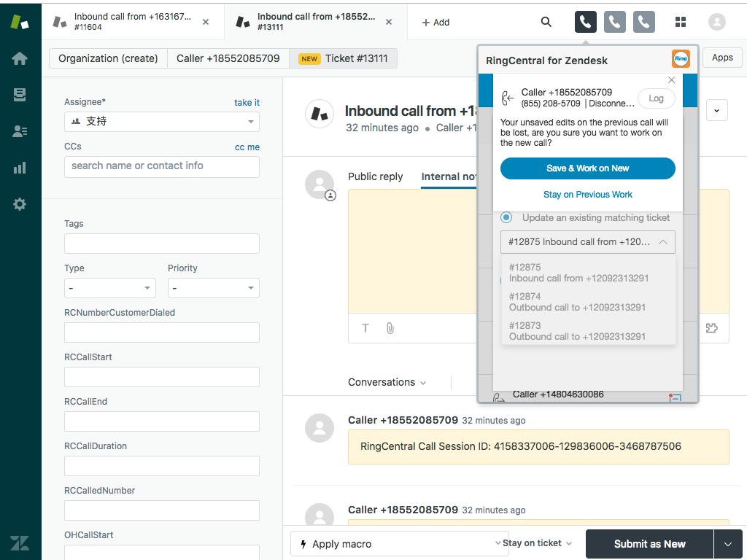
Task: Switch to the Internal note tab
Action: point(449,176)
